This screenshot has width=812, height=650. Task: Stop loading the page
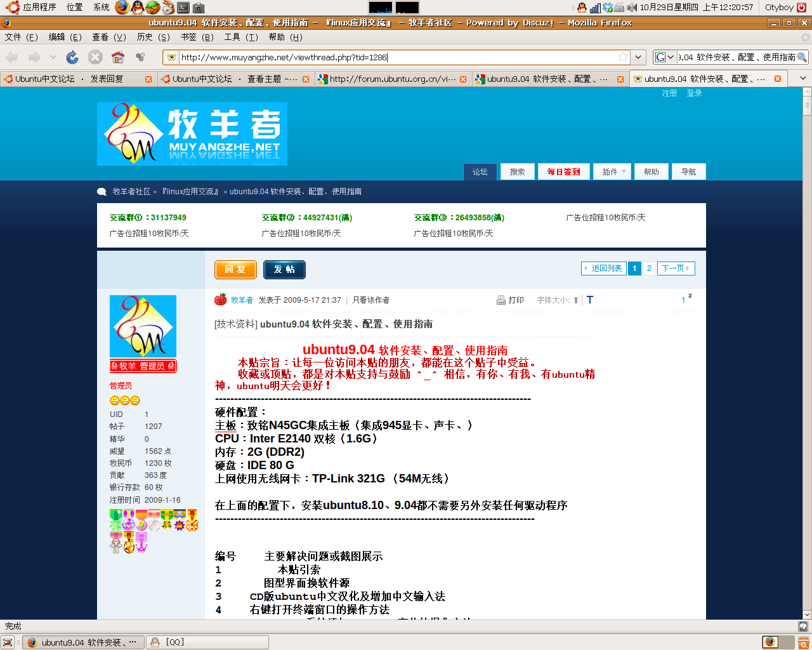click(x=95, y=58)
